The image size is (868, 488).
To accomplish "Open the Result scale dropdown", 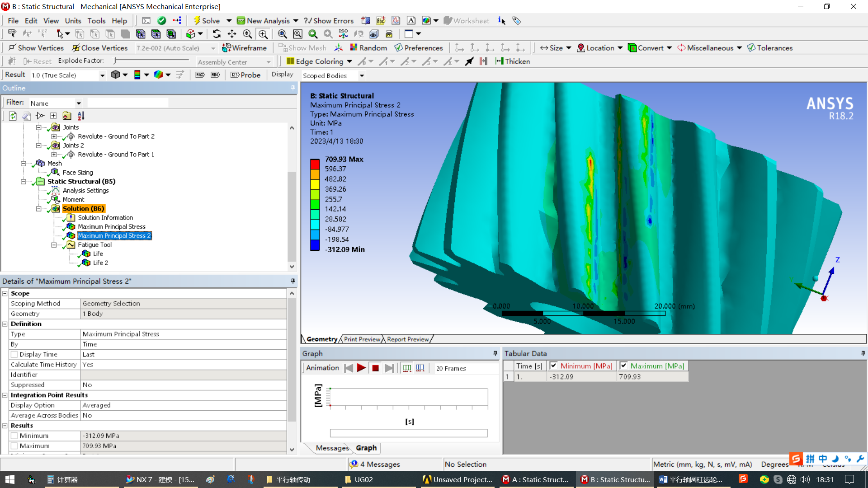I will coord(102,75).
